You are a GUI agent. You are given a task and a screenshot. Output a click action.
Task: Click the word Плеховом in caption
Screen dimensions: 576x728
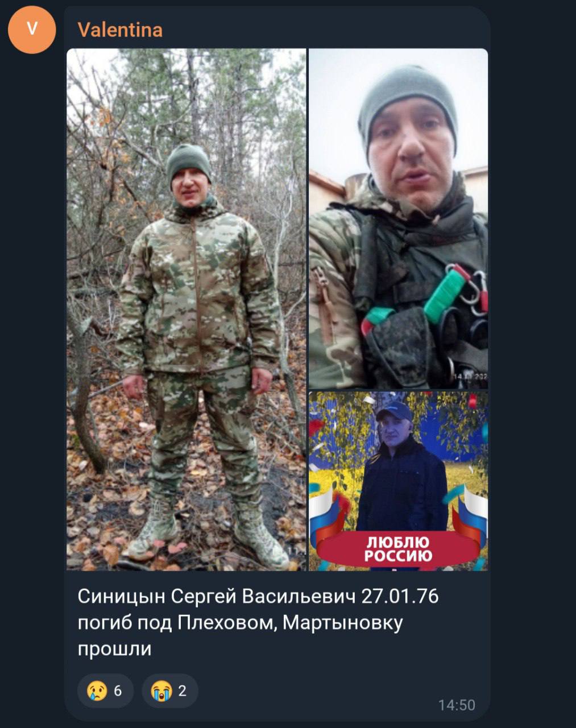pyautogui.click(x=227, y=623)
